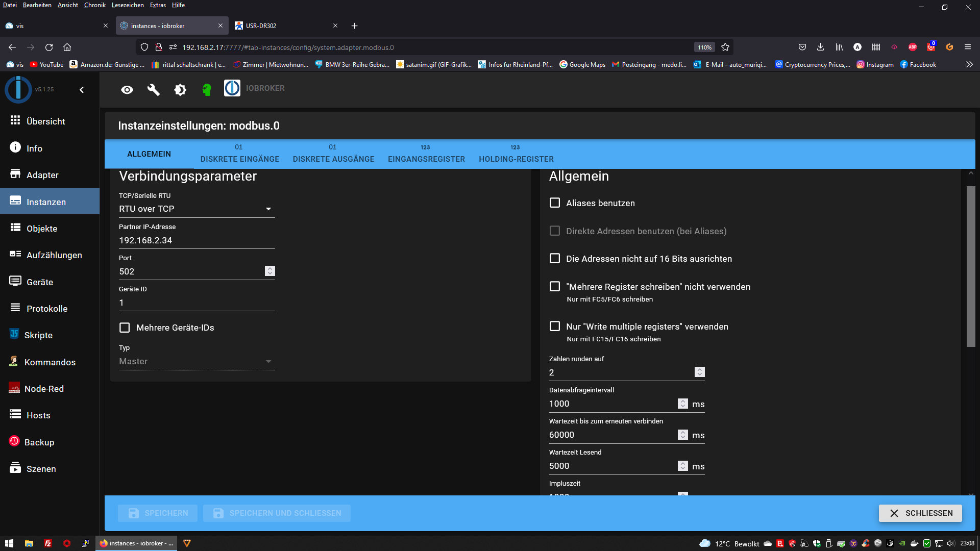Open Szenen icon in sidebar

point(15,468)
